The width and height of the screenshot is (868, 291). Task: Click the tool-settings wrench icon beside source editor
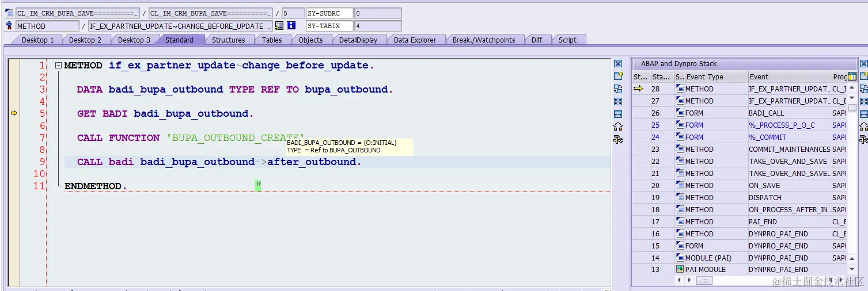pos(618,139)
